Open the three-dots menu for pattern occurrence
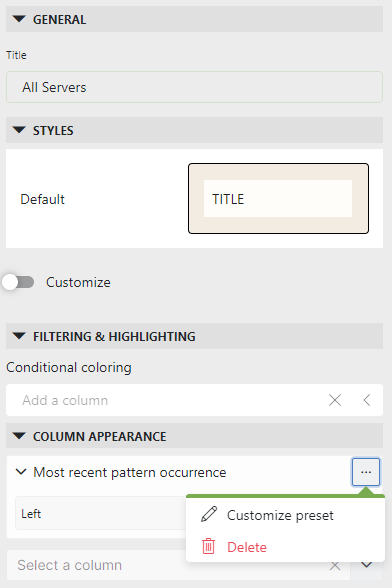This screenshot has width=392, height=588. click(366, 472)
